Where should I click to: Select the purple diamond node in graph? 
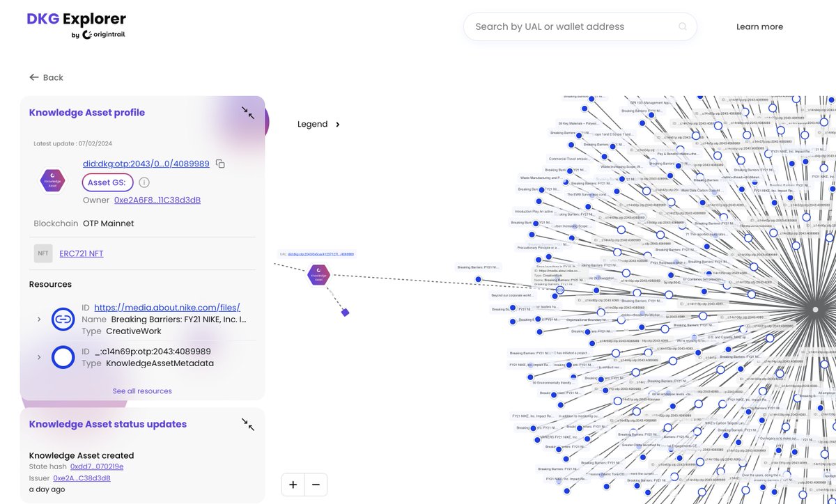(345, 313)
